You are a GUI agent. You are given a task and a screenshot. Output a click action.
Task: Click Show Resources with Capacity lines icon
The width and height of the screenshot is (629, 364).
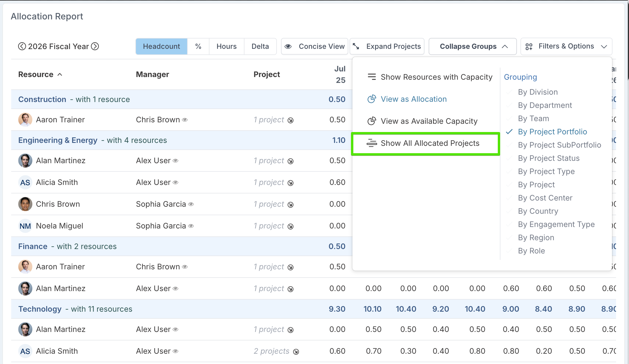pos(372,77)
